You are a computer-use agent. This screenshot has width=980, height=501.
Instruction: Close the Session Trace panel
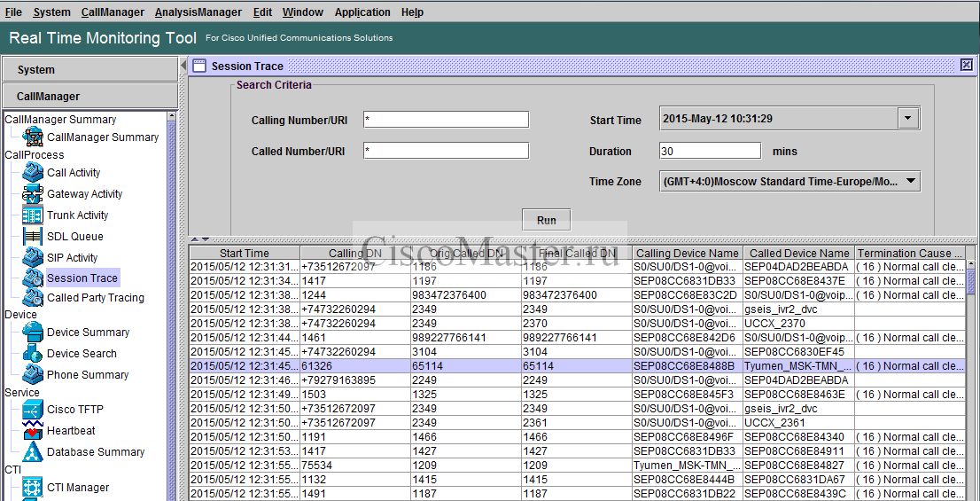click(966, 65)
